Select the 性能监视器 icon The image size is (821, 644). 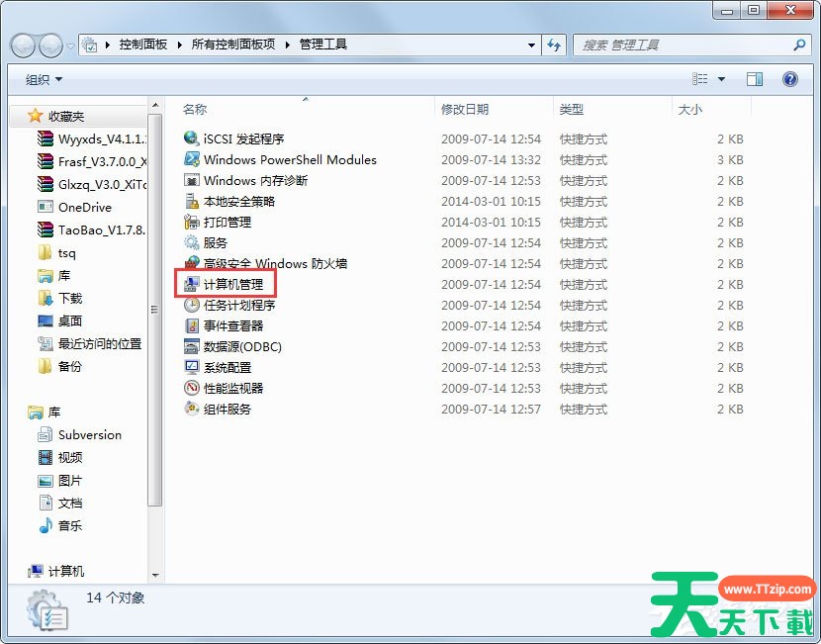pos(192,388)
